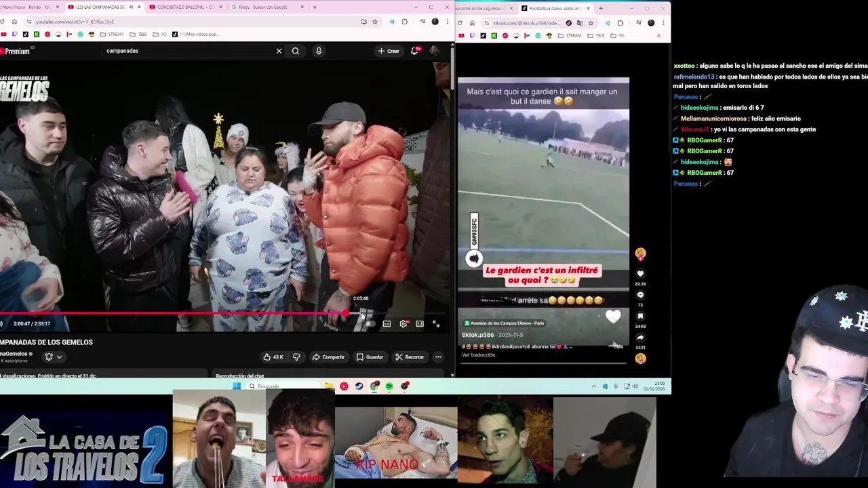Click 'Ver traducción' under TikTok caption
Viewport: 868px width, 488px height.
[x=479, y=355]
